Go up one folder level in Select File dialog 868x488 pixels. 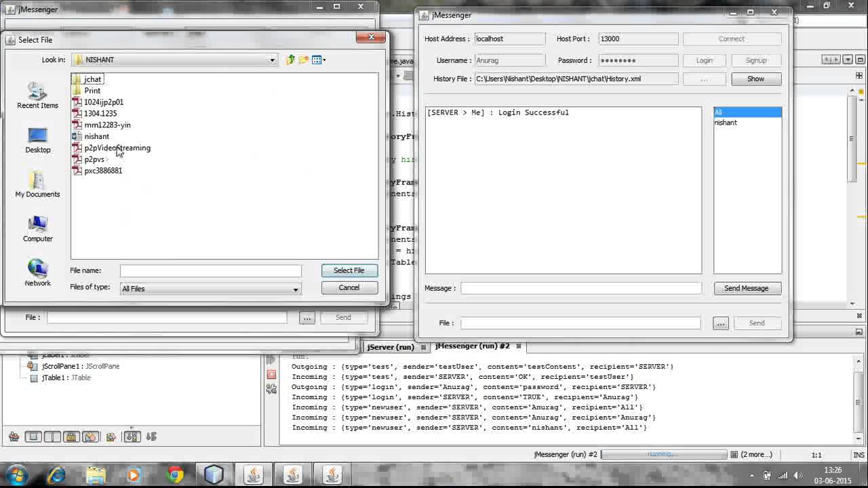point(290,60)
